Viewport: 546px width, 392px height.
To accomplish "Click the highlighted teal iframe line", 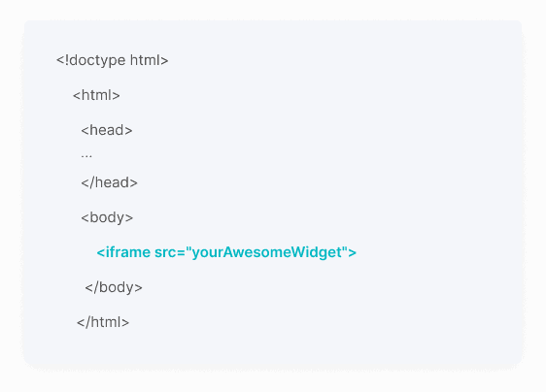I will pyautogui.click(x=226, y=252).
